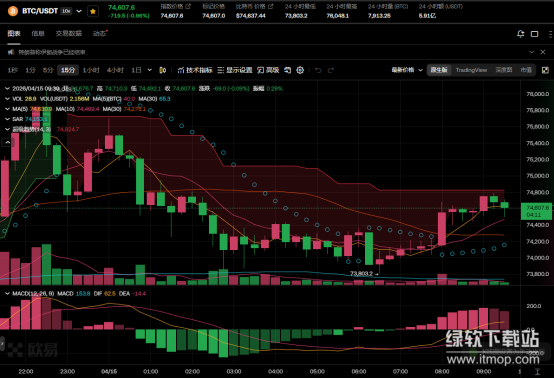The width and height of the screenshot is (554, 379).
Task: Toggle fullscreen chart icon
Action: [x=545, y=70]
